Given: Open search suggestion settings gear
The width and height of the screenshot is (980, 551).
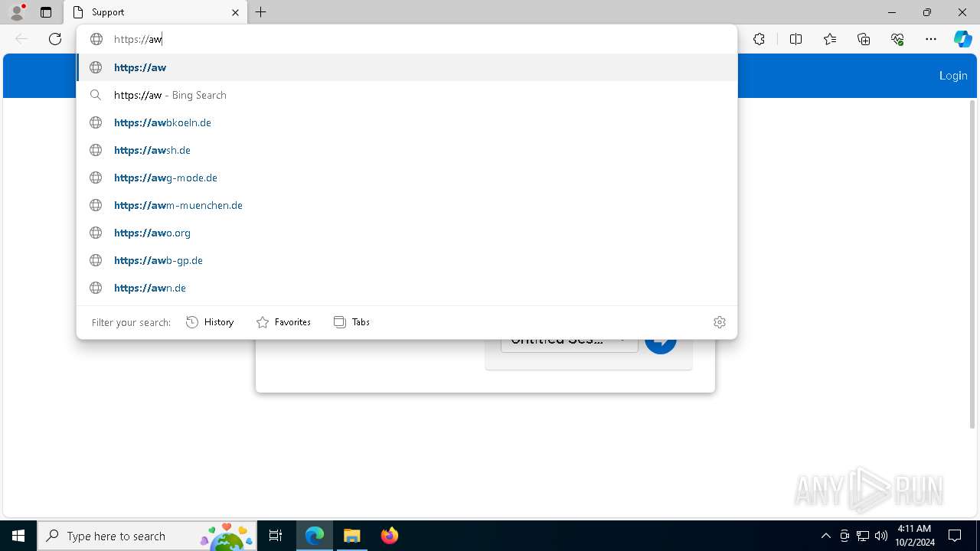Looking at the screenshot, I should (x=720, y=322).
